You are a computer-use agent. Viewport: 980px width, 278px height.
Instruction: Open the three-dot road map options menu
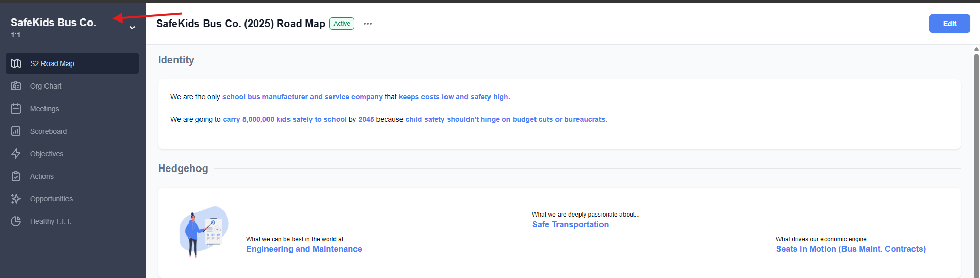(368, 24)
